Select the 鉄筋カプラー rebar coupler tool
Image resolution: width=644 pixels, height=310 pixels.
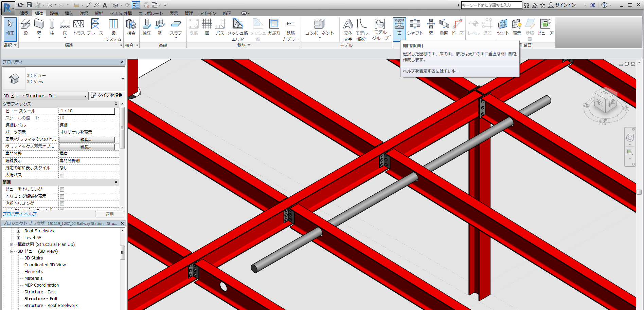tap(290, 30)
